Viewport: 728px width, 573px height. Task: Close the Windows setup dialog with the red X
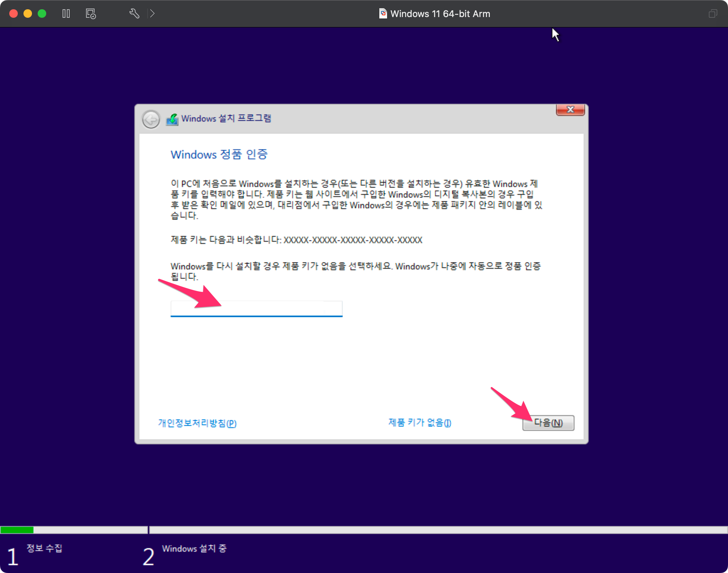570,109
